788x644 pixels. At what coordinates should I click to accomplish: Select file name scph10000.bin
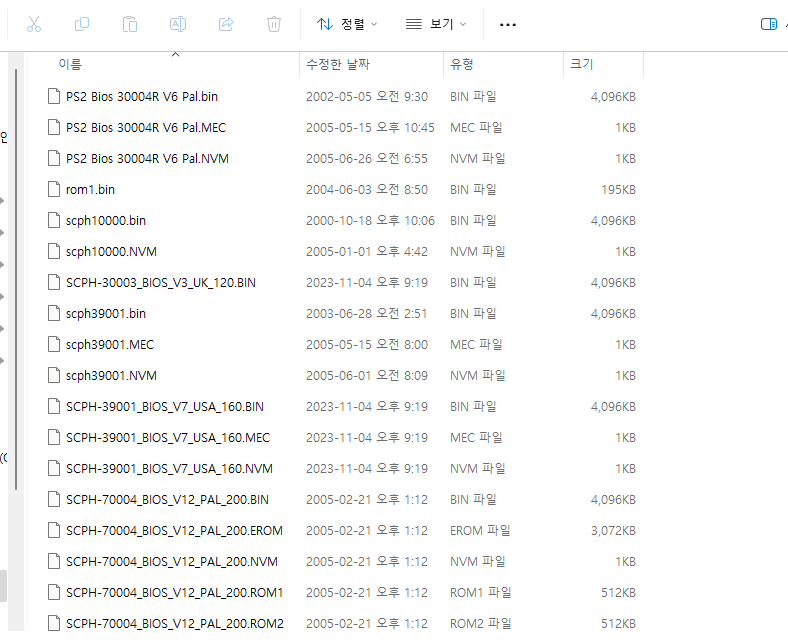[106, 220]
